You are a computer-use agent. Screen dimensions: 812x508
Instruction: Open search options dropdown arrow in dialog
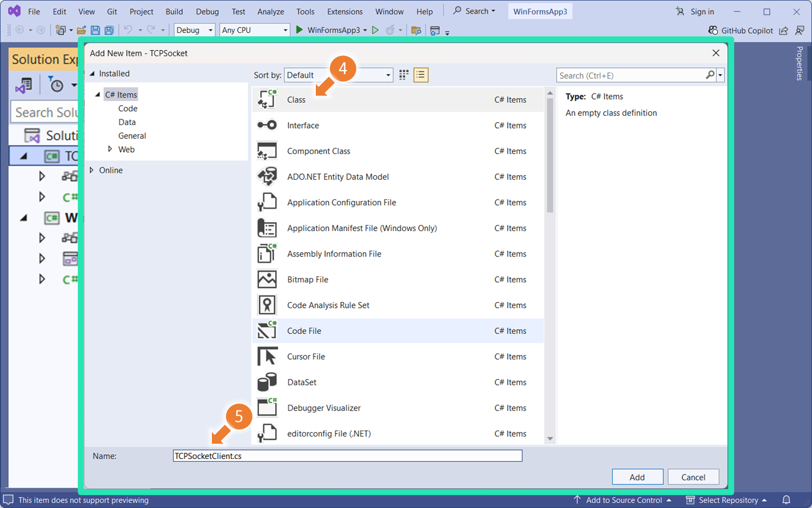pos(720,75)
